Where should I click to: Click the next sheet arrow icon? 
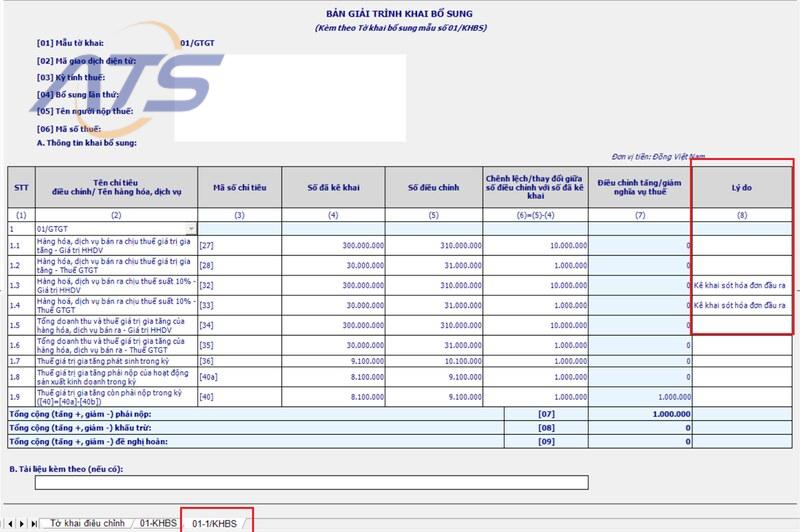[x=22, y=524]
